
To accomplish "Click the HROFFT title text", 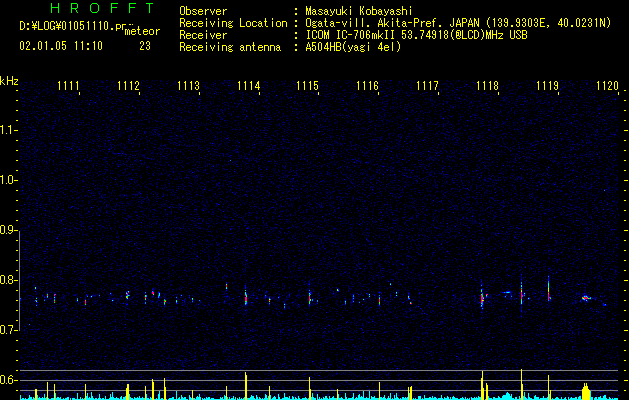I will click(x=102, y=8).
